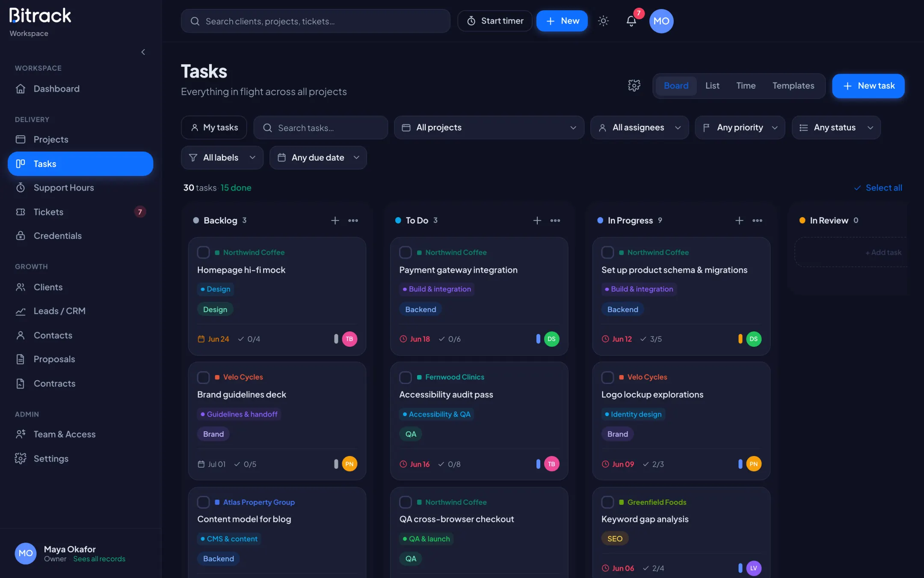Click PN avatar on Logo lockup explorations card
Image resolution: width=924 pixels, height=578 pixels.
pyautogui.click(x=754, y=464)
